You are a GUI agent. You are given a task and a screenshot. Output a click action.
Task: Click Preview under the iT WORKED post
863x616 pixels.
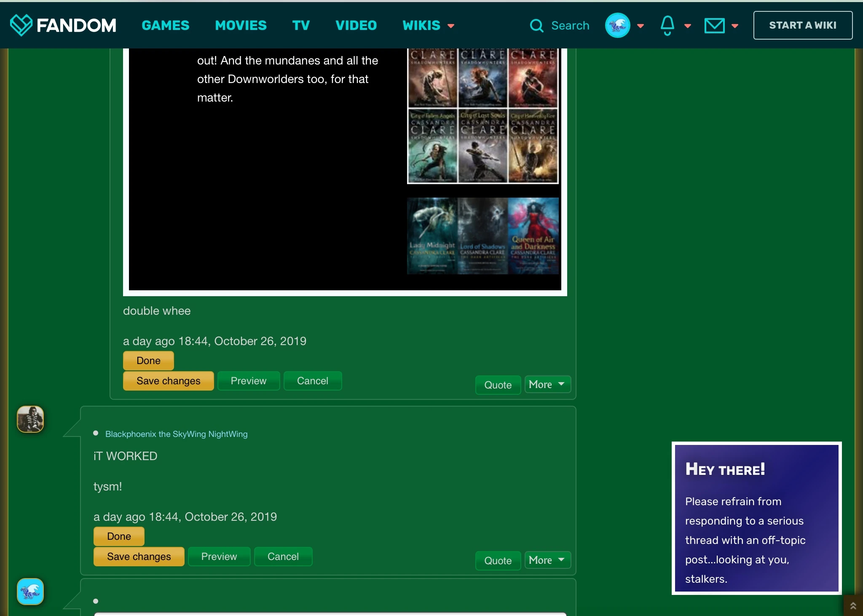tap(219, 557)
